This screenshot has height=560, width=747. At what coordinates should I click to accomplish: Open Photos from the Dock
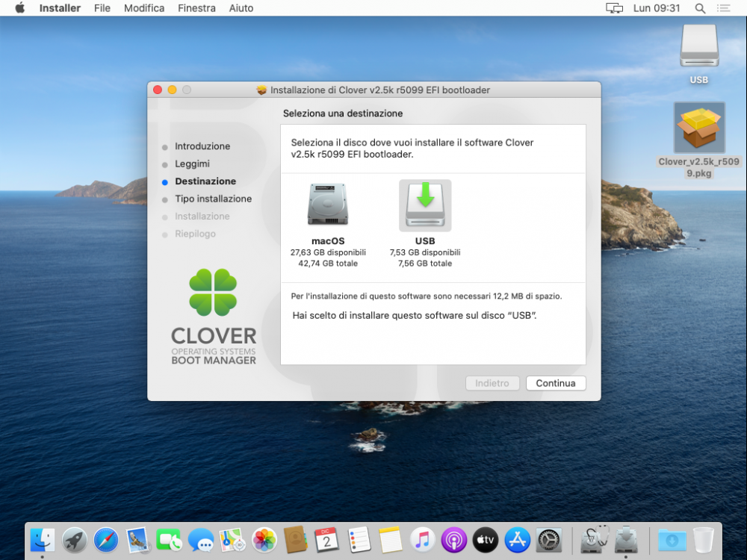(x=264, y=540)
